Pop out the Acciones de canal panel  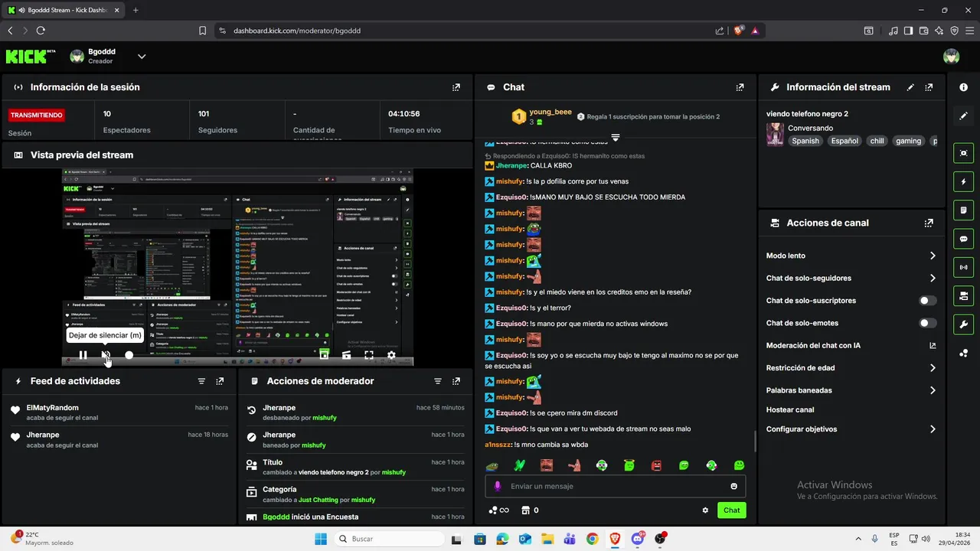[x=929, y=223]
